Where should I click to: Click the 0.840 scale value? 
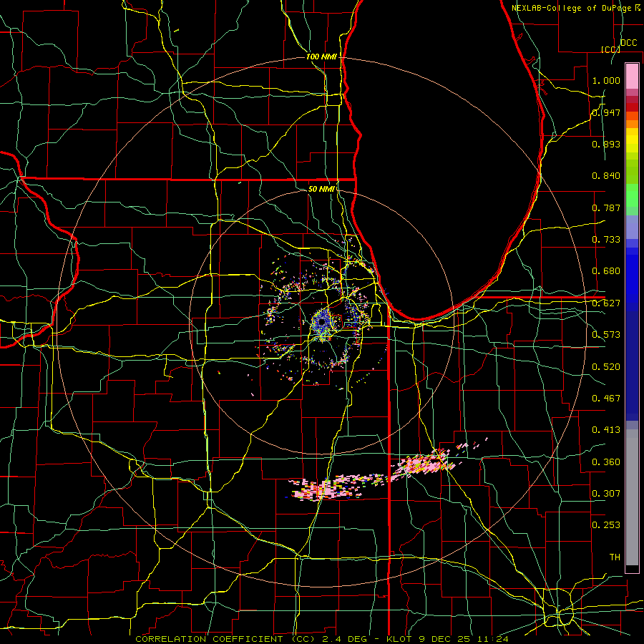coord(606,176)
